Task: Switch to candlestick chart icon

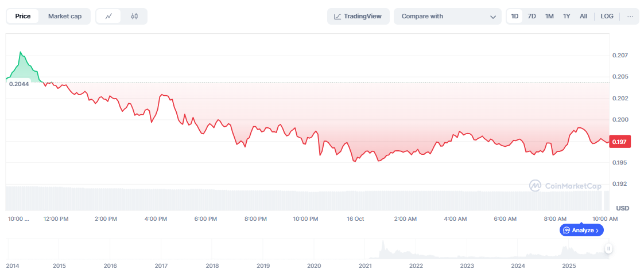Action: pos(134,17)
